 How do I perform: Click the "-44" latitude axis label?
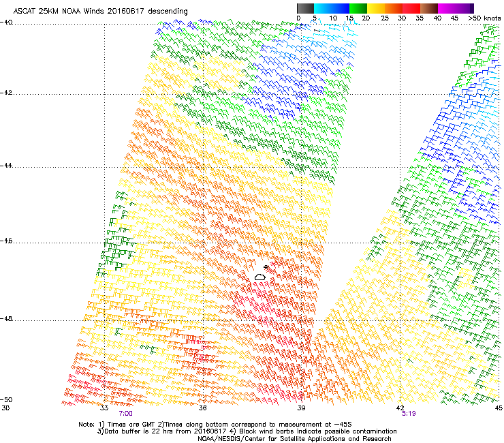6,166
